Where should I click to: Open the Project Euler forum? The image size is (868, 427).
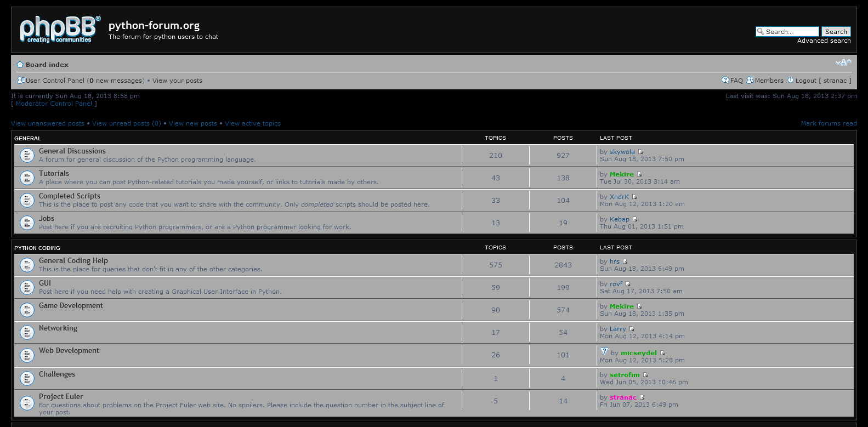tap(61, 397)
